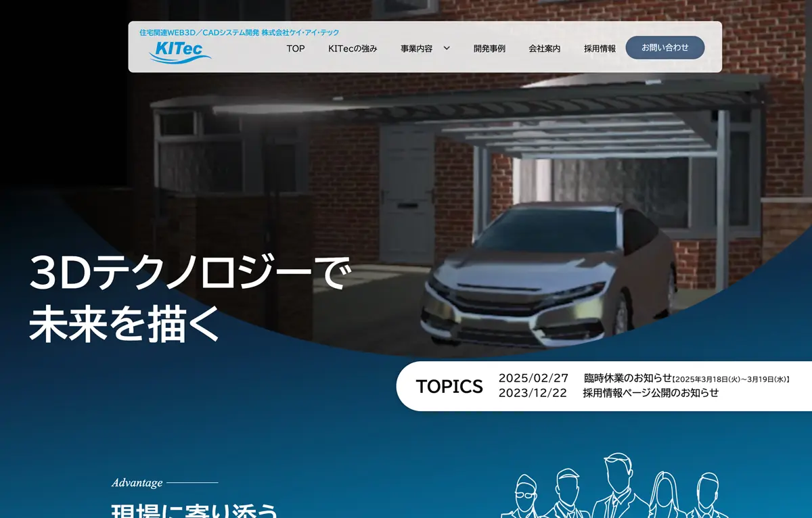
Task: Click the Advantage section label
Action: [137, 483]
